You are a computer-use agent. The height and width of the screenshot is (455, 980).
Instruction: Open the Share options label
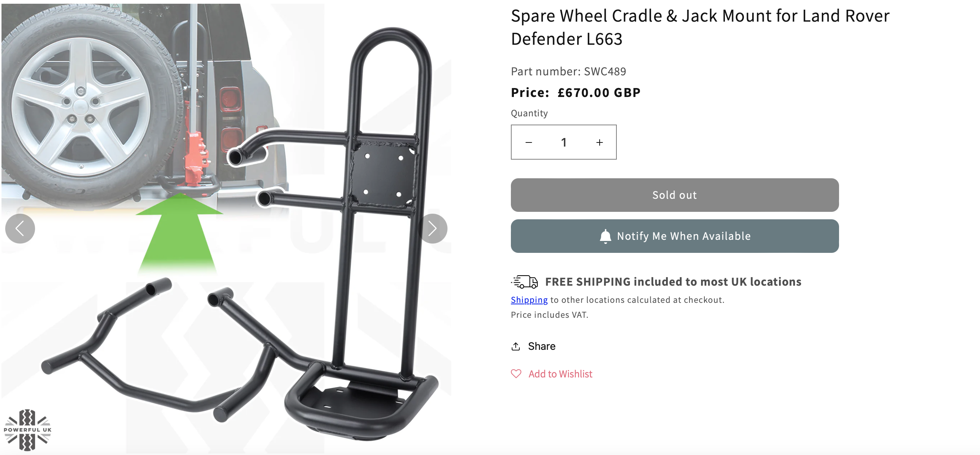541,346
